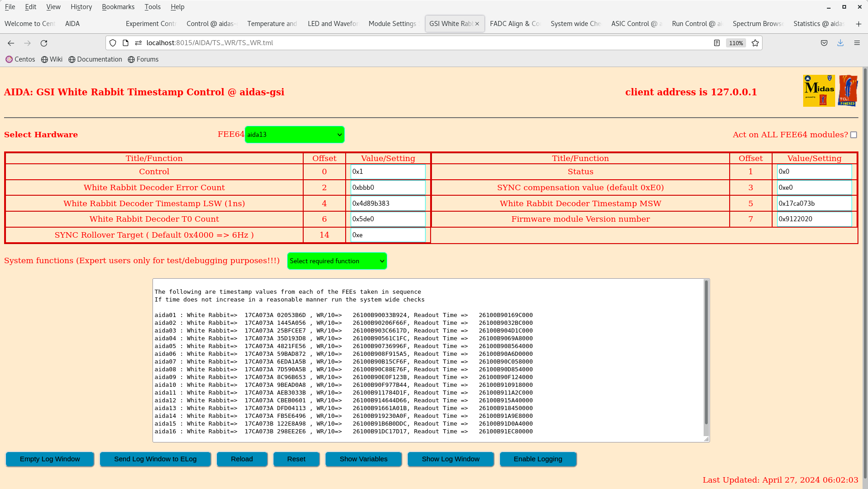
Task: Open the shield tracking protection icon
Action: click(x=113, y=43)
